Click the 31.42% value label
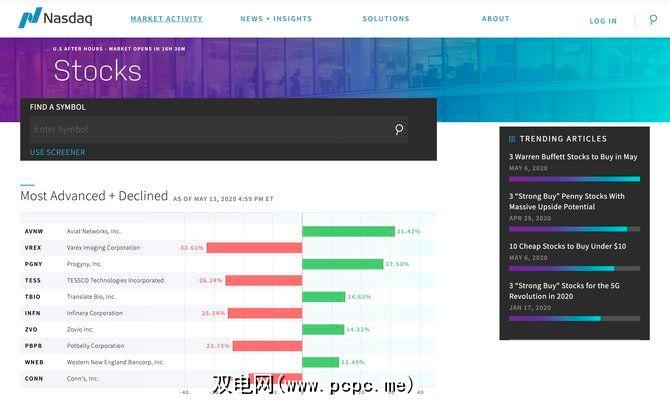Screen dimensions: 670x408 pos(408,231)
